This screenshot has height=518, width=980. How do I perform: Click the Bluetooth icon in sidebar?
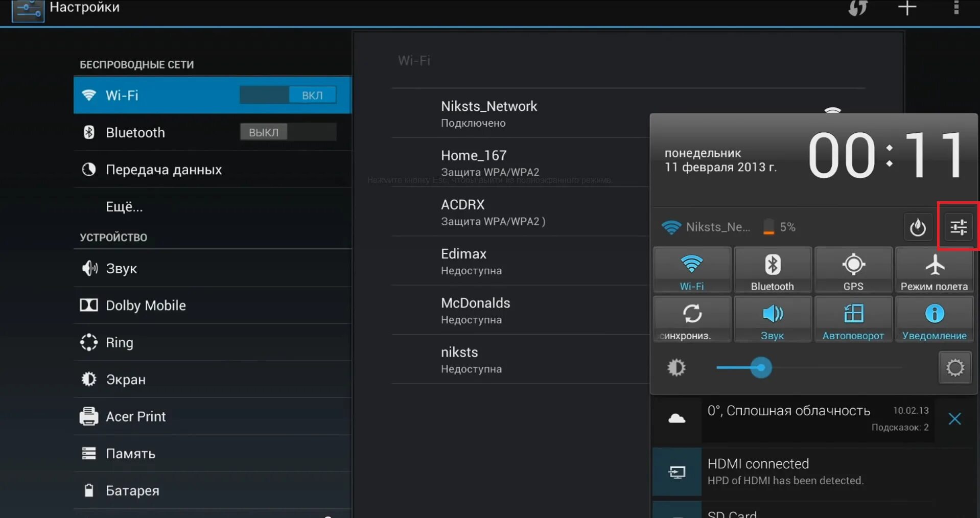89,132
